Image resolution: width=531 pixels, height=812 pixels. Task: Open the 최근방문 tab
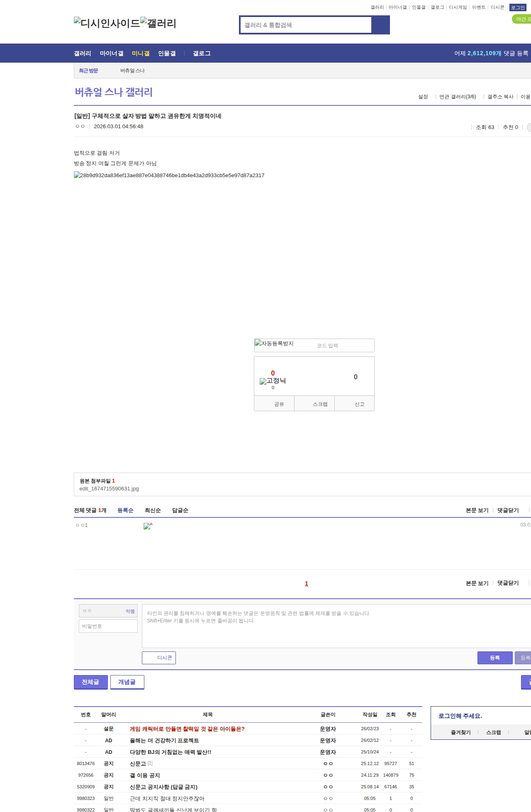pyautogui.click(x=88, y=71)
